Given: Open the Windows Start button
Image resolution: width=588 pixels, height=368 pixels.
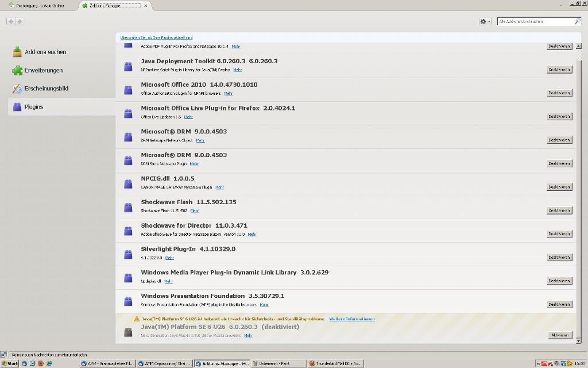Looking at the screenshot, I should 10,363.
